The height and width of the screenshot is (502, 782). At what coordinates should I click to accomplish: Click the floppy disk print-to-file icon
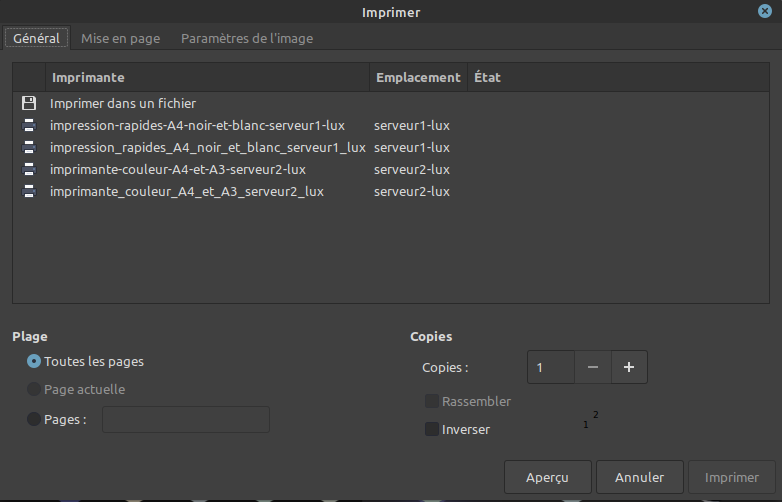pyautogui.click(x=29, y=103)
